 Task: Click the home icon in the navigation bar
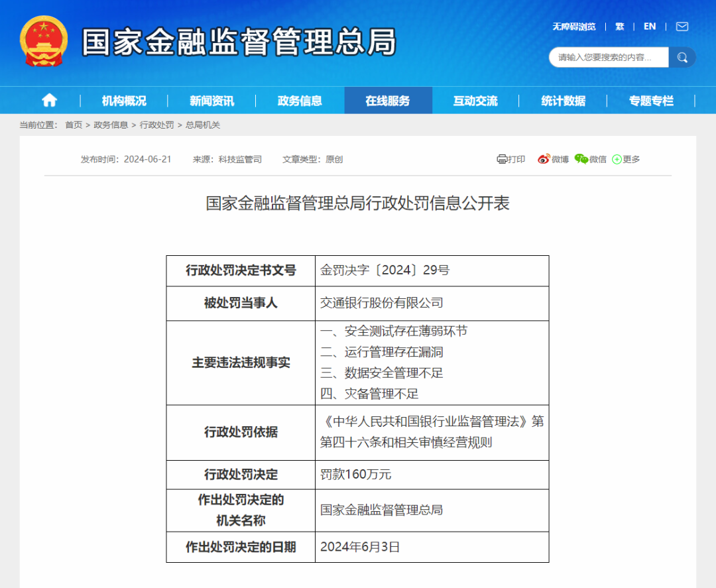coord(49,99)
